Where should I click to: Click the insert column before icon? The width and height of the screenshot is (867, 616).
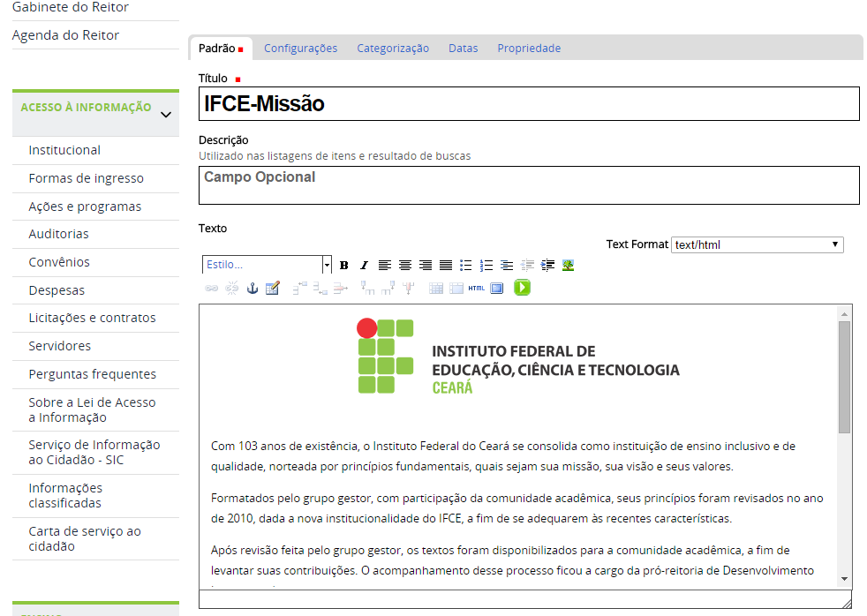367,288
